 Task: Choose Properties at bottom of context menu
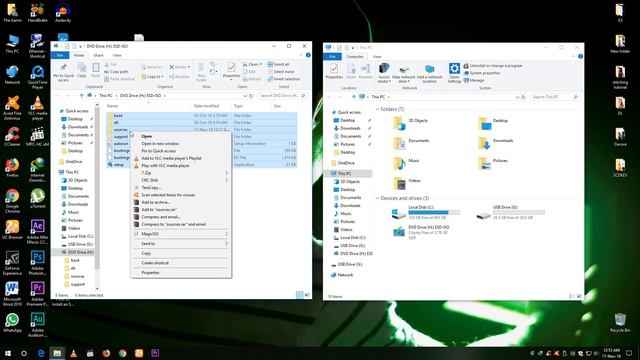150,273
